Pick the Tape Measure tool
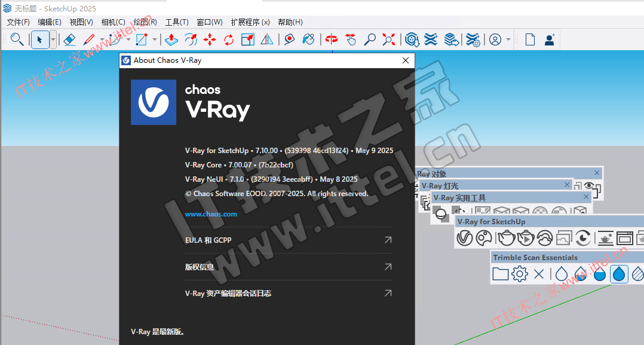The width and height of the screenshot is (644, 345). (290, 39)
